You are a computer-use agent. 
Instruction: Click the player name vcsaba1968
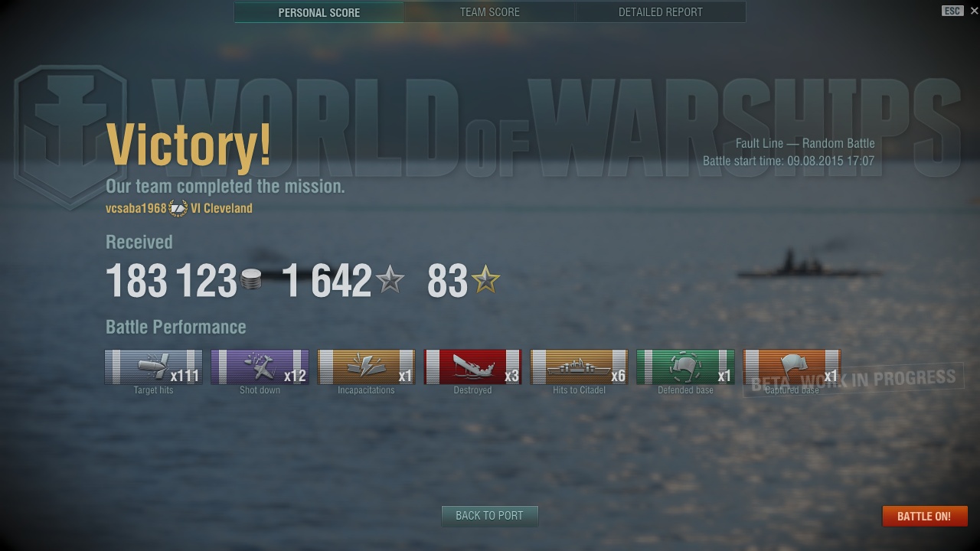136,208
